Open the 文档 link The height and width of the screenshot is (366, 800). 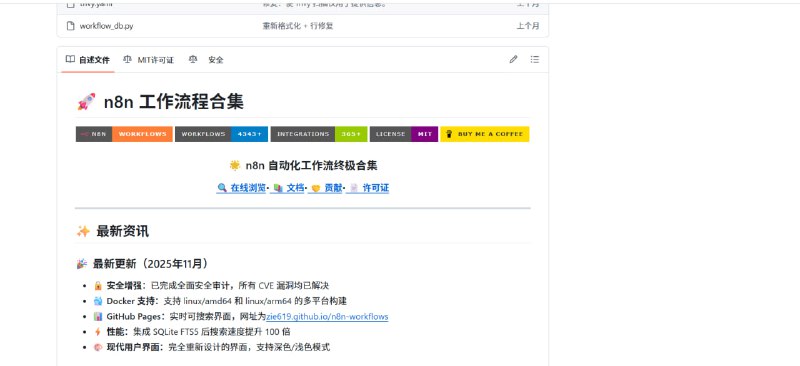coord(288,188)
